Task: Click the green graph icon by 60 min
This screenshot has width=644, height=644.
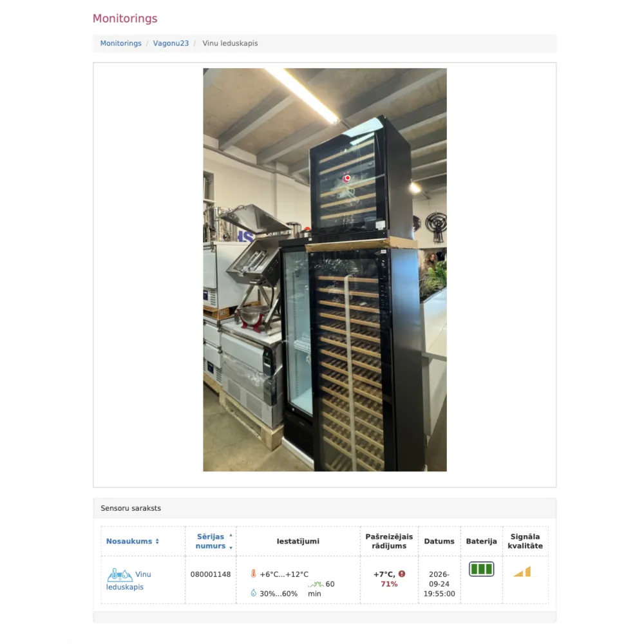Action: coord(316,583)
